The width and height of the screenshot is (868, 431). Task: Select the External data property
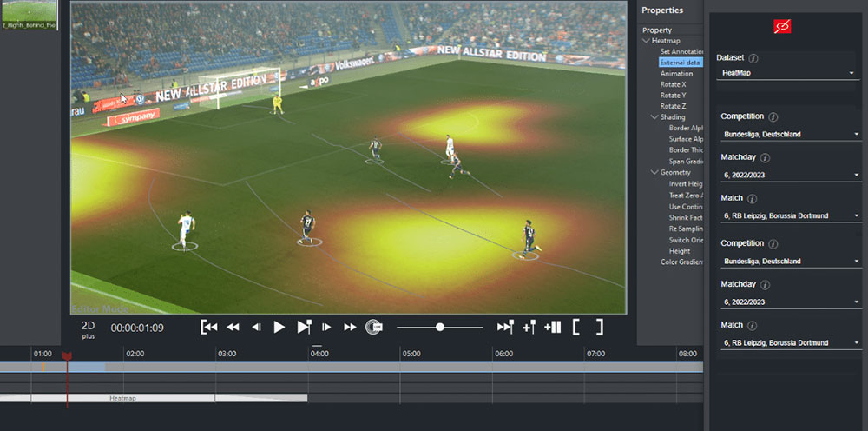(681, 63)
